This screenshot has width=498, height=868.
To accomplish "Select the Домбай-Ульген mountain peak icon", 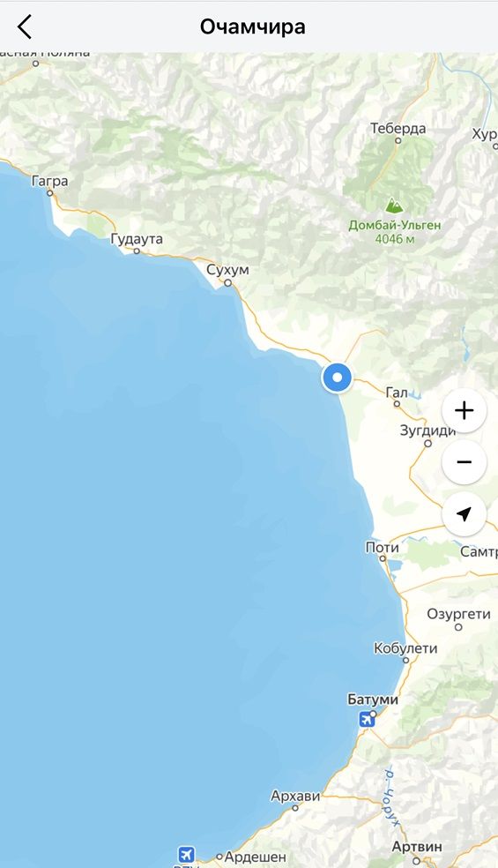I will (x=394, y=206).
